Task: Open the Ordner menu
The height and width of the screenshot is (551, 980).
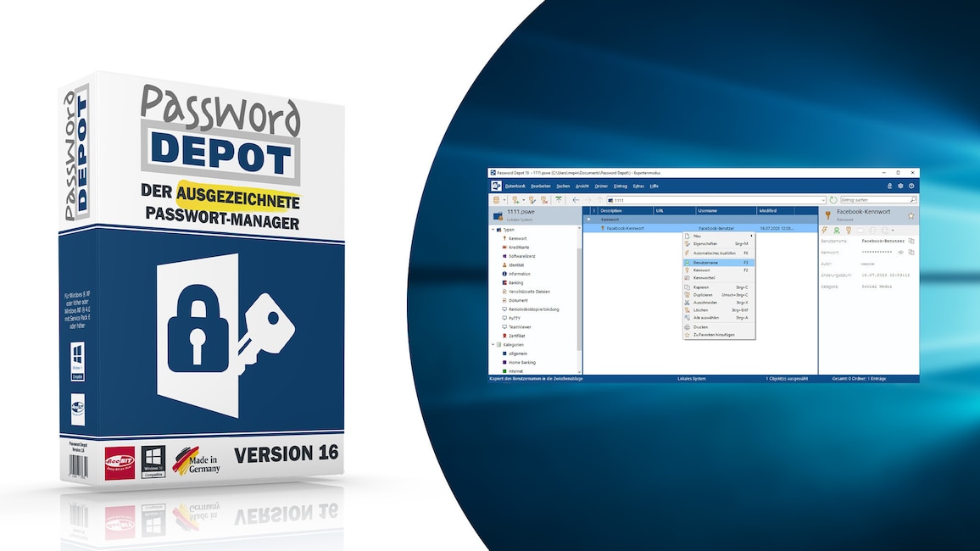Action: coord(601,186)
